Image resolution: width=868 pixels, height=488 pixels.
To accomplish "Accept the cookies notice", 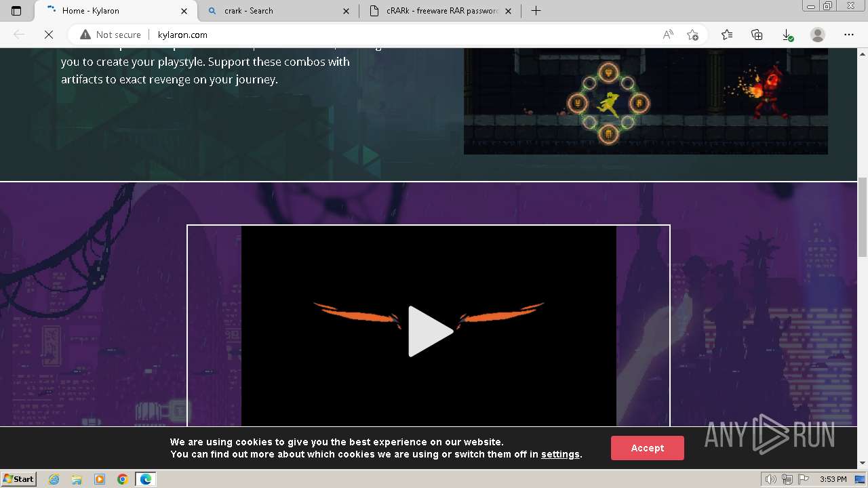I will pyautogui.click(x=647, y=448).
